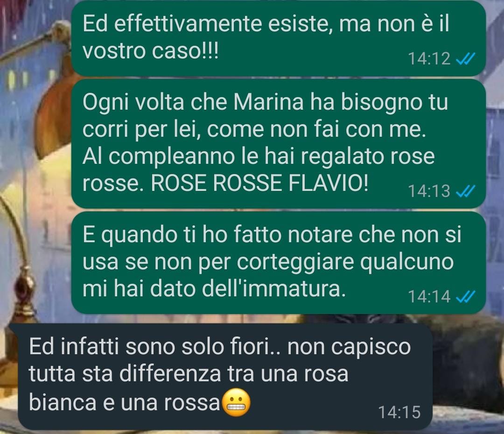504x434 pixels.
Task: Tap the empty wallpaper right of the received message
Action: coord(468,376)
